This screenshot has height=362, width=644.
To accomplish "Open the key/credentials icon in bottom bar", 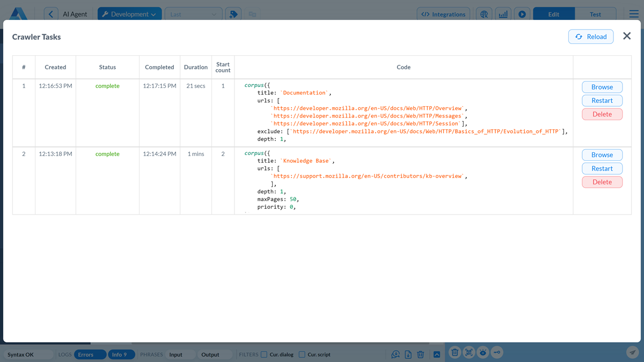I will 496,352.
